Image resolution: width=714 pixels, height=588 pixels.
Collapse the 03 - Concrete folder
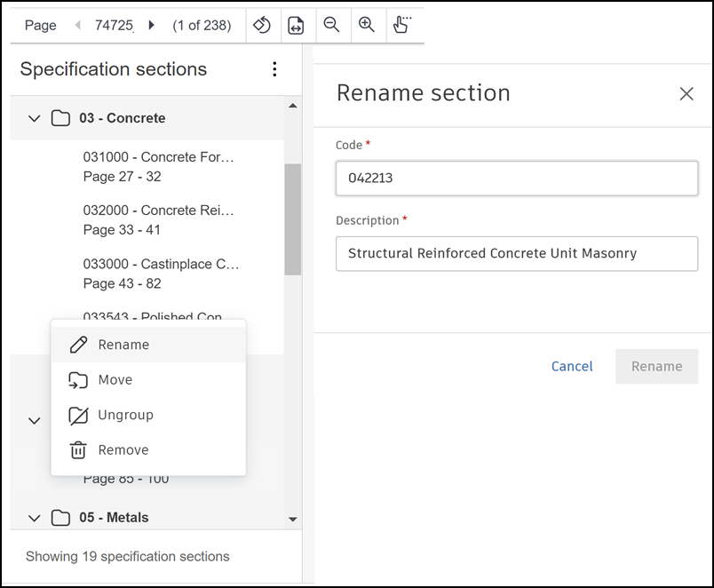click(x=35, y=118)
